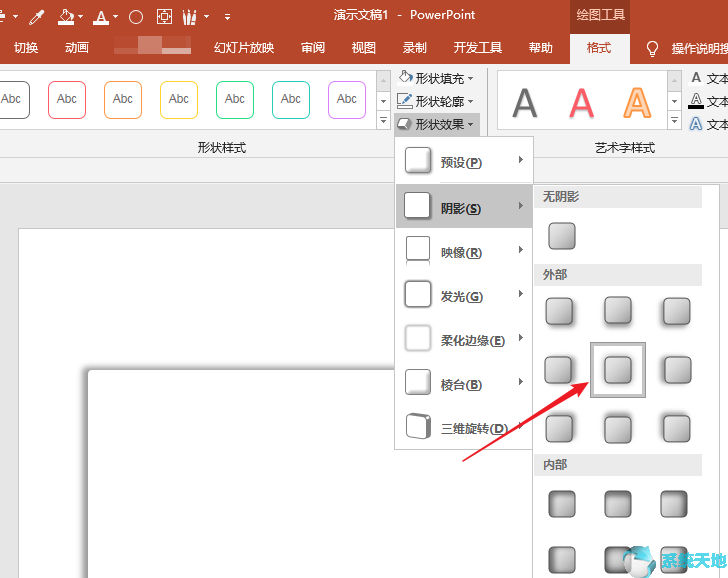Select the eyedropper tool in quick access toolbar
Image resolution: width=728 pixels, height=578 pixels.
click(37, 17)
